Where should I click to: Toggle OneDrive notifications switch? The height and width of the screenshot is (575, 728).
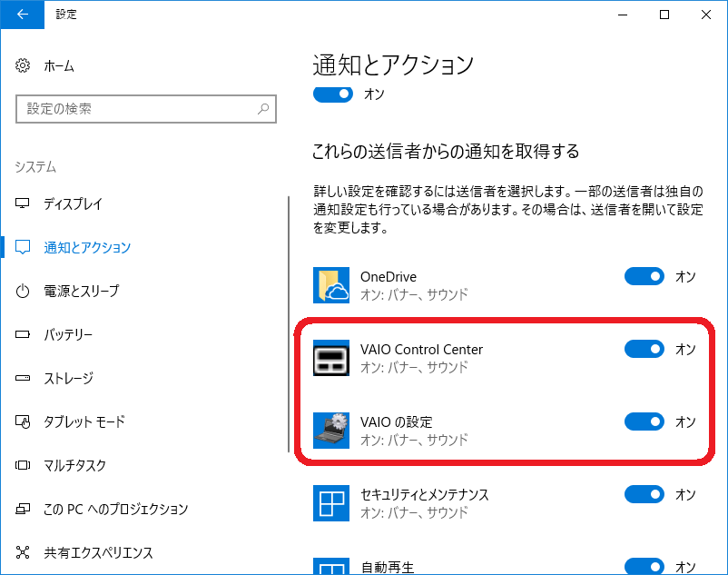[644, 276]
